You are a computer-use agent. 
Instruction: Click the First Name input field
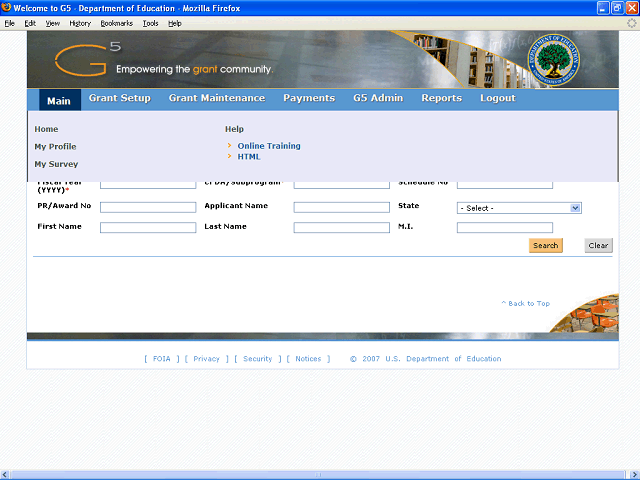(148, 227)
